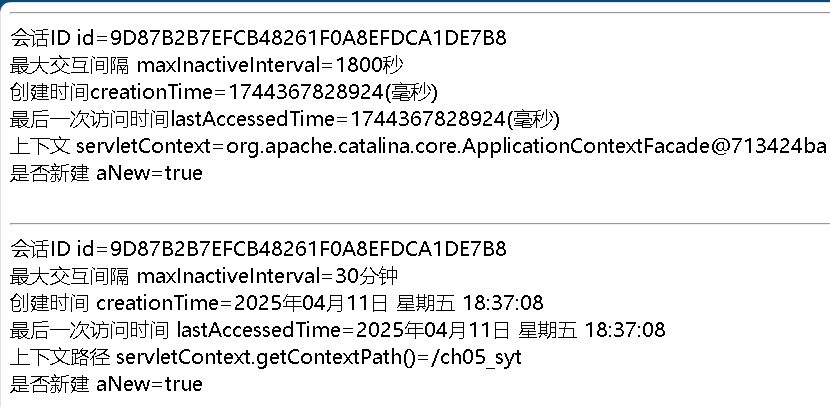Screen dimensions: 830x407
Task: Click the lastAccessedTime=1744367828924 millisecond line
Action: click(285, 120)
